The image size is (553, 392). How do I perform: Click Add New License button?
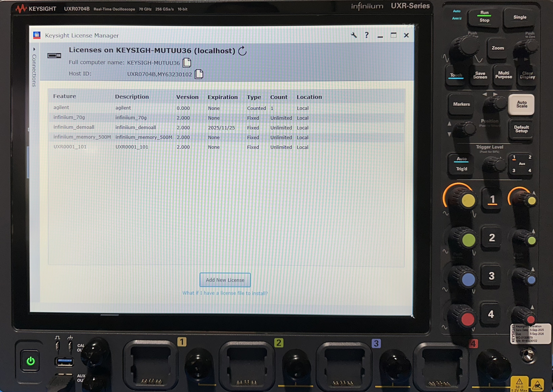pyautogui.click(x=225, y=280)
